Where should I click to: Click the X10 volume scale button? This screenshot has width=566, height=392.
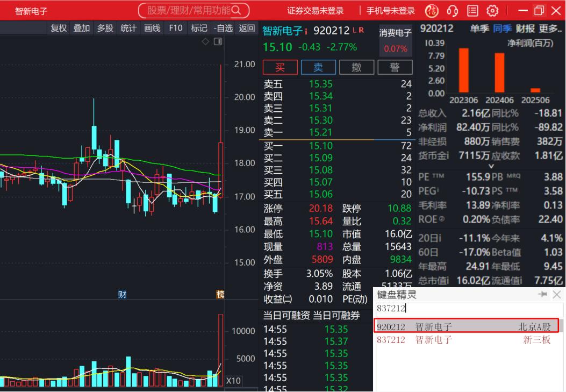click(x=233, y=381)
